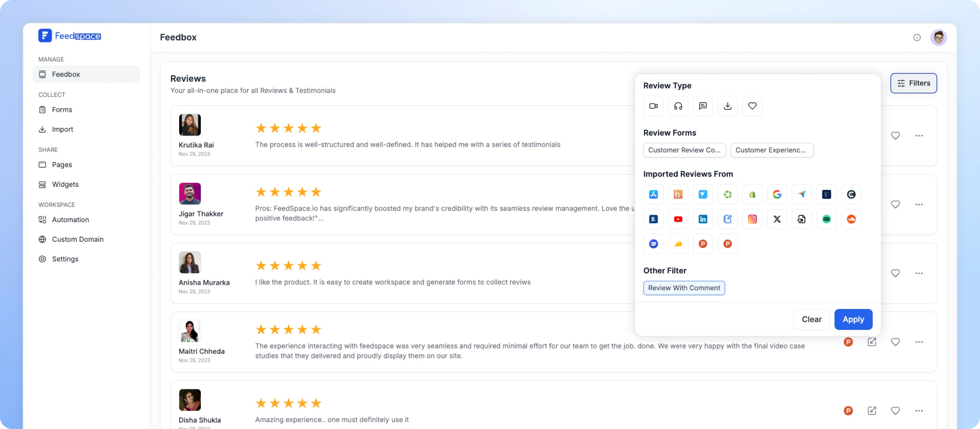Toggle the Review With Comment filter
The width and height of the screenshot is (980, 429).
[x=684, y=288]
